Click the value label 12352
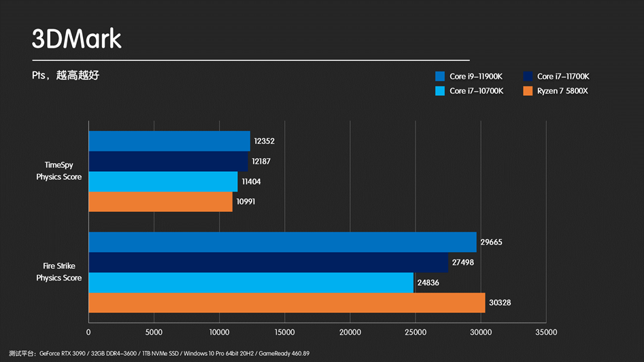The image size is (644, 362). [x=264, y=141]
